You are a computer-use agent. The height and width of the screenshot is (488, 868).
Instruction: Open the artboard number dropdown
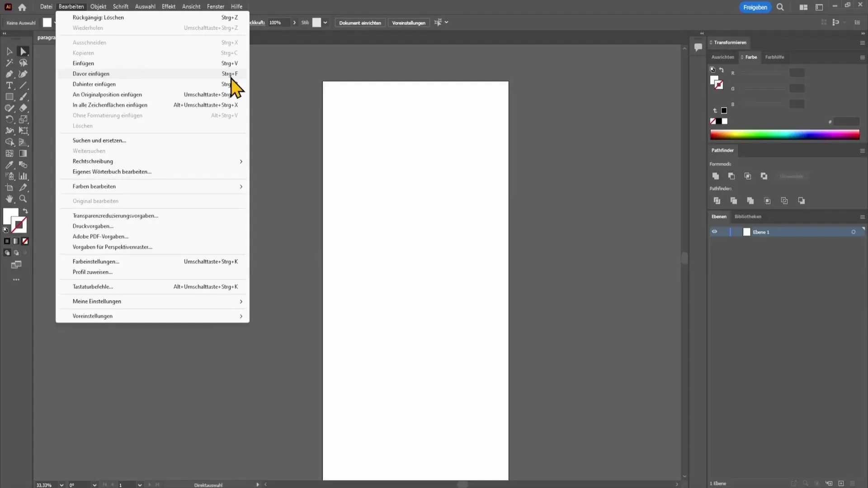pos(140,485)
